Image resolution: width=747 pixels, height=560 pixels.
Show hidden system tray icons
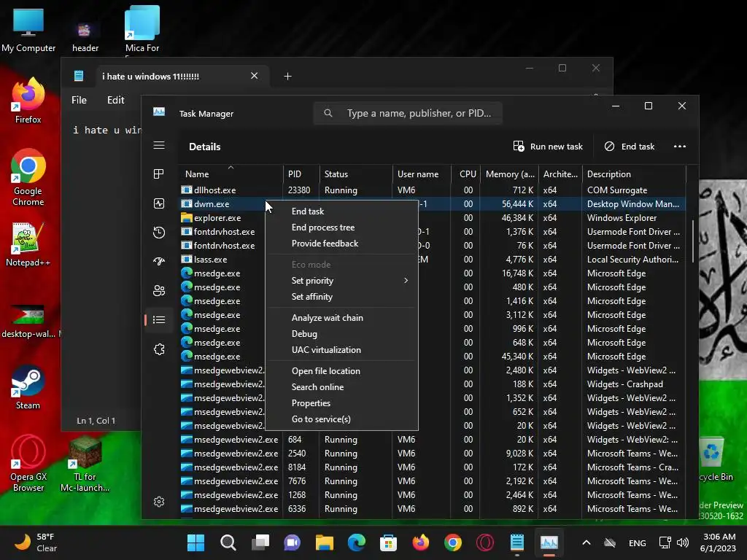click(587, 542)
